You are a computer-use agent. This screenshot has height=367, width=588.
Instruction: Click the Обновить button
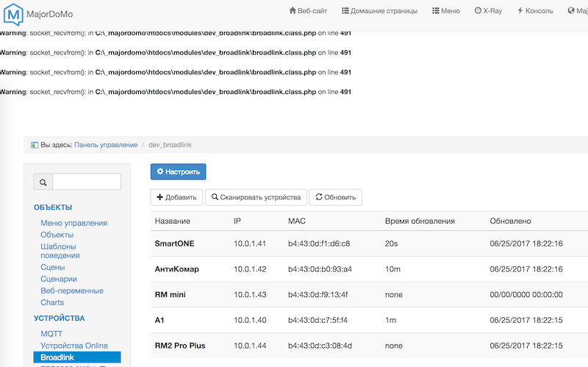336,197
